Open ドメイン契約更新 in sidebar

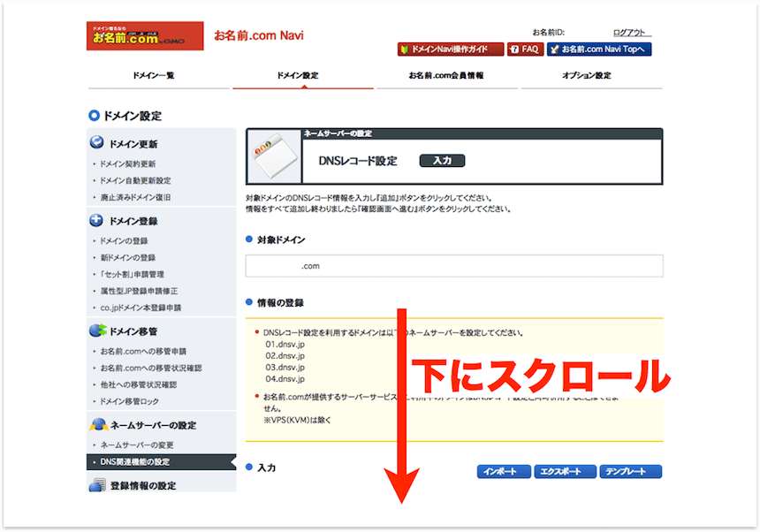pyautogui.click(x=127, y=163)
